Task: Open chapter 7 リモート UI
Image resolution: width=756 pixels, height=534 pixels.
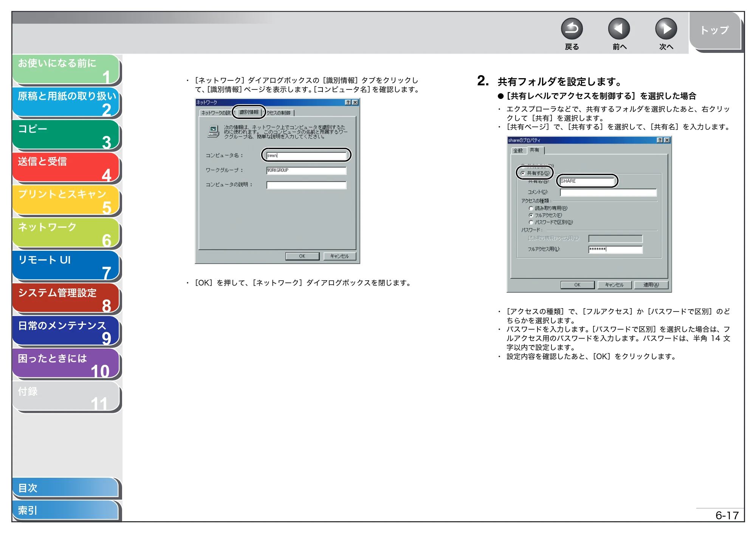Action: click(66, 266)
